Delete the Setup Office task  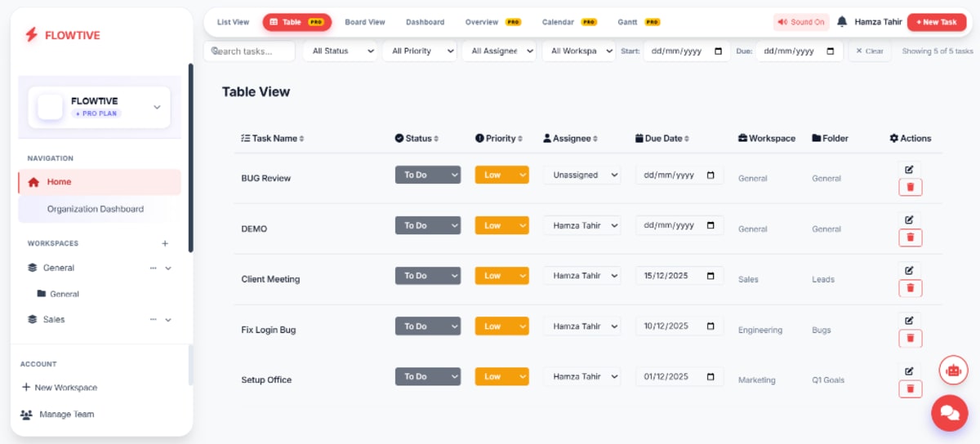coord(910,388)
